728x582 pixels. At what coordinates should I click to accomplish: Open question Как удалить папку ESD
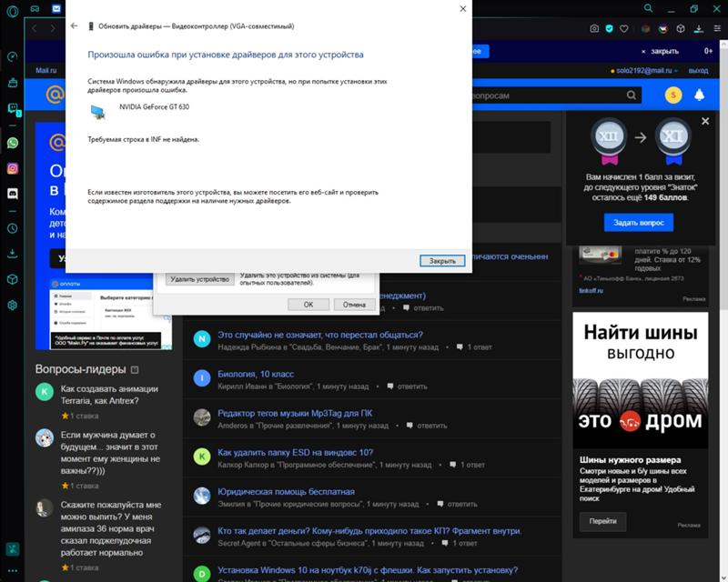295,453
